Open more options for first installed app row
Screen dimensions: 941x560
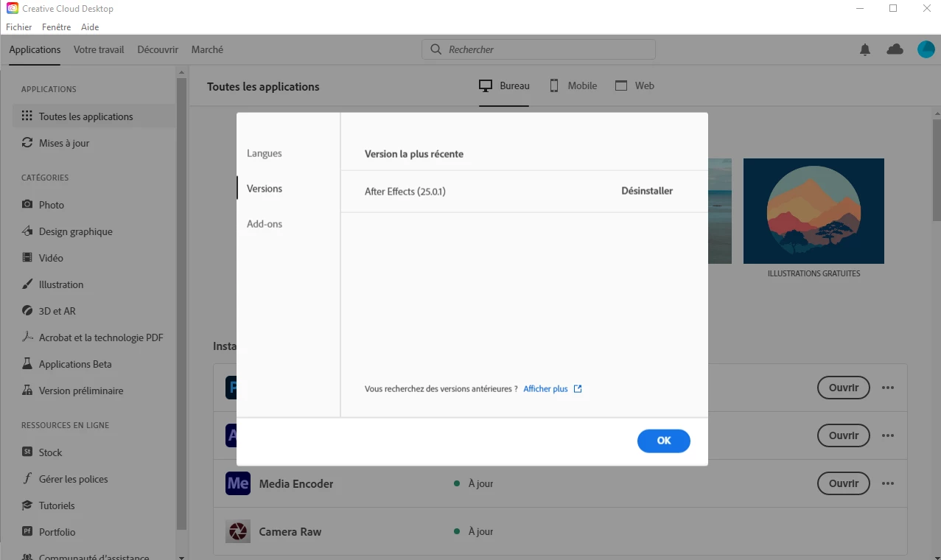pyautogui.click(x=888, y=388)
